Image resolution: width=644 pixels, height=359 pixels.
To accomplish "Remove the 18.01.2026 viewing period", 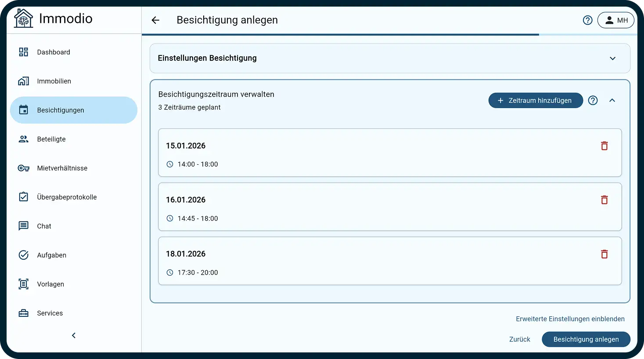I will pos(604,254).
